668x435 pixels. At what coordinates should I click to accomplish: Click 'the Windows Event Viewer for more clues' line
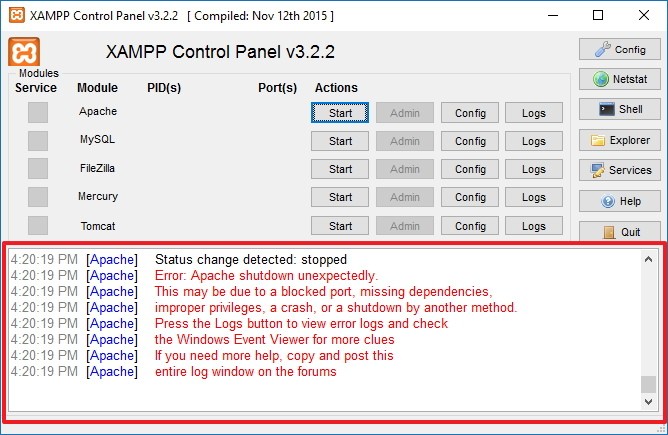(x=274, y=340)
